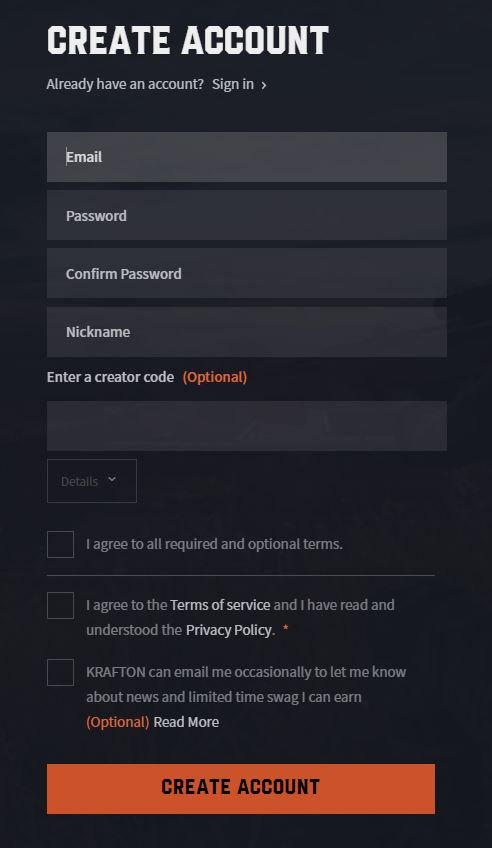Tick the Terms of service agreement checkbox

pyautogui.click(x=61, y=605)
